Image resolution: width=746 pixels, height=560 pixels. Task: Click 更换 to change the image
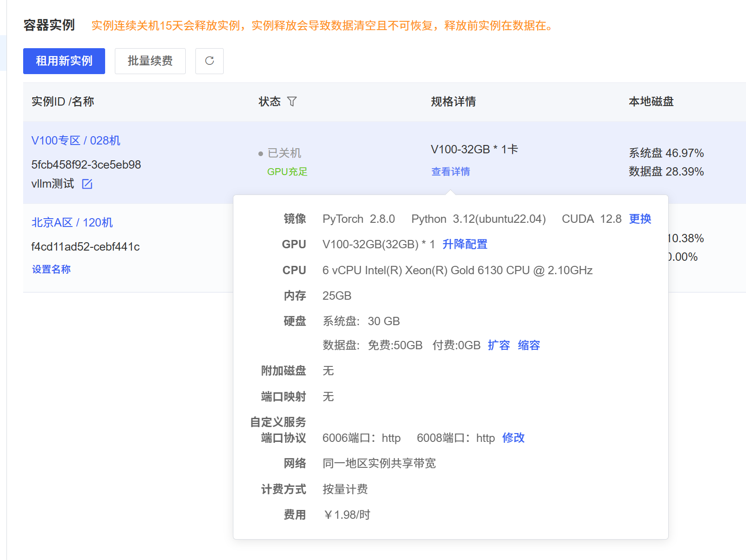tap(640, 219)
